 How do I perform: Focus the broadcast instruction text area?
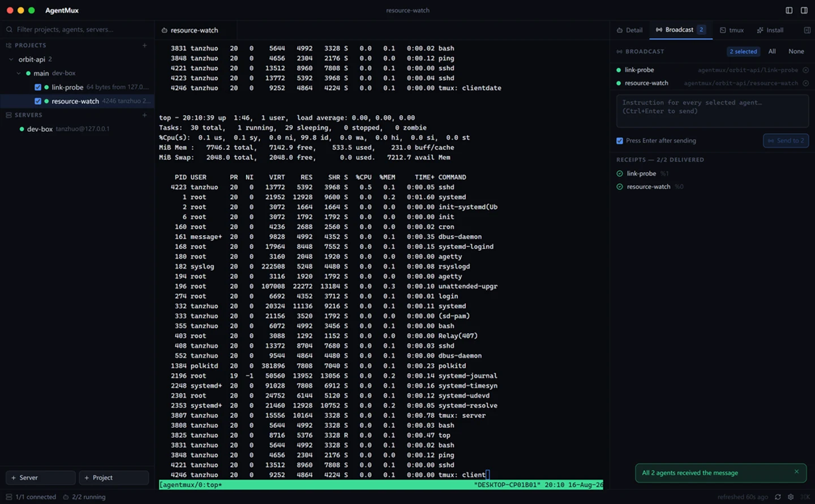[x=712, y=111]
